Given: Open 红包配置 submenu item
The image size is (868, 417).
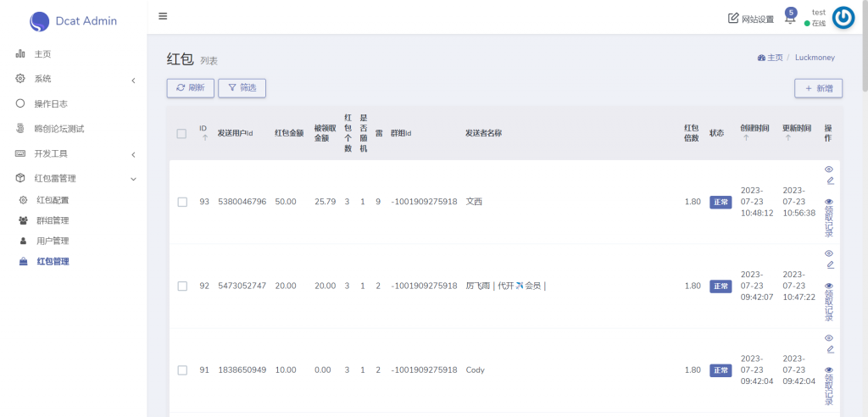Looking at the screenshot, I should click(x=74, y=200).
